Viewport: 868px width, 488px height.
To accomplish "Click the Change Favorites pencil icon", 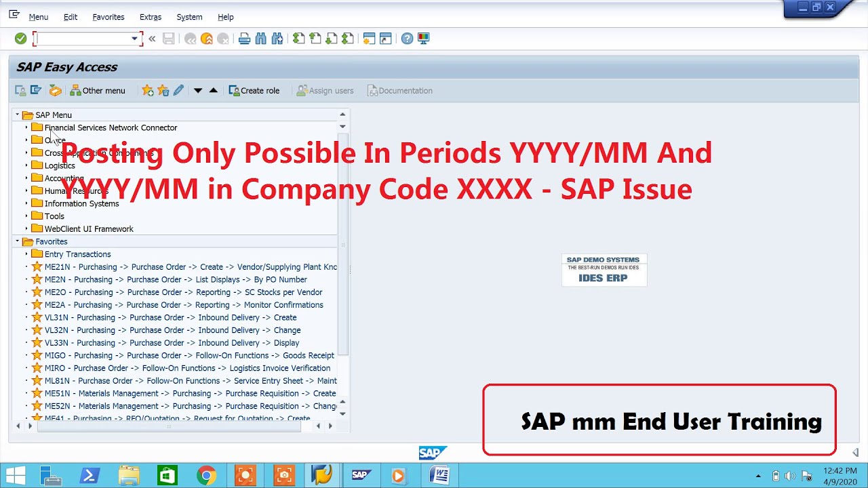I will (x=178, y=90).
